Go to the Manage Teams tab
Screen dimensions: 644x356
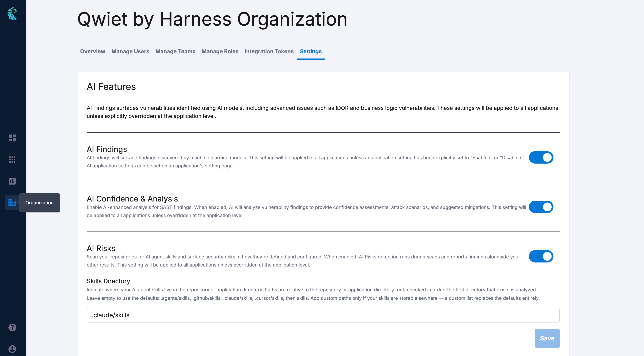click(x=175, y=51)
